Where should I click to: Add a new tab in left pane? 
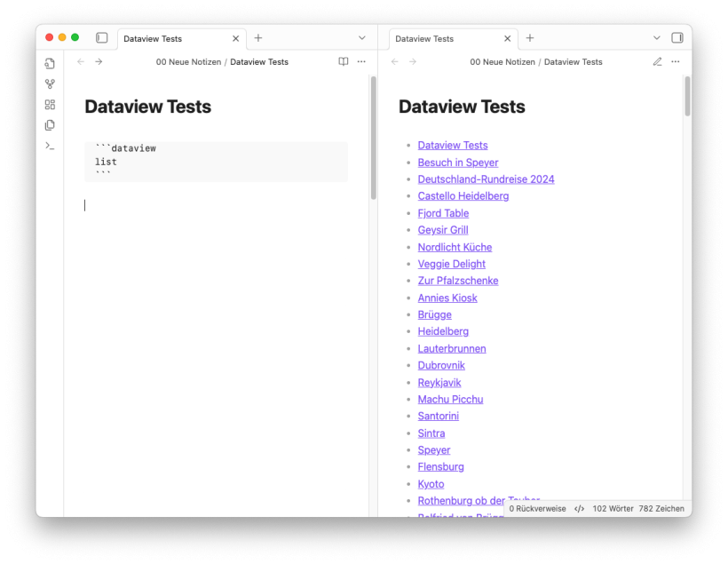(258, 38)
